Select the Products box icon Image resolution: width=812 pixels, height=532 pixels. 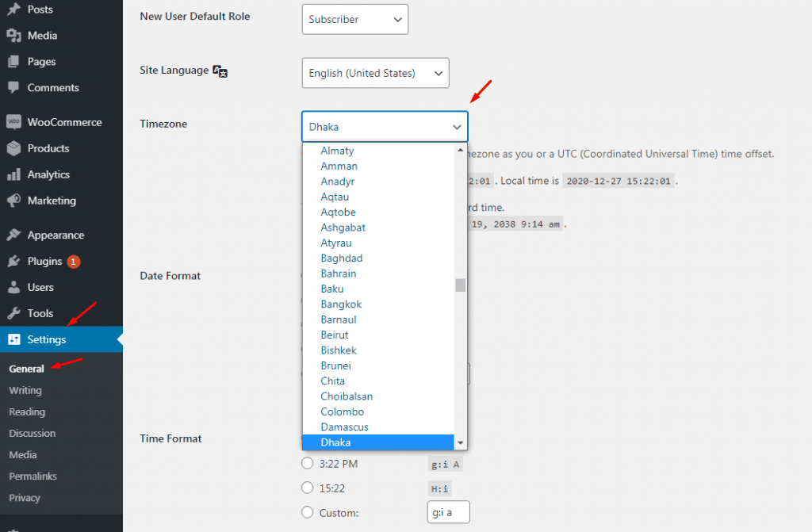click(x=13, y=149)
